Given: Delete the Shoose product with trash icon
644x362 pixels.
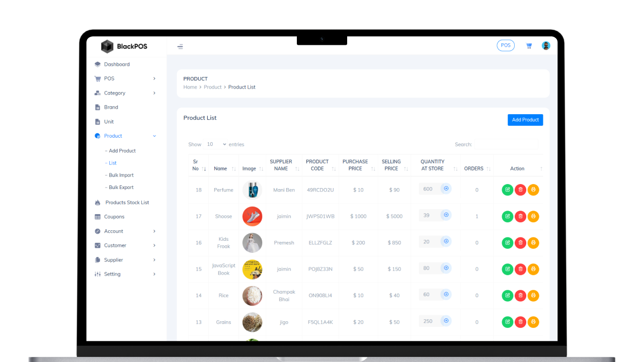Looking at the screenshot, I should 520,216.
